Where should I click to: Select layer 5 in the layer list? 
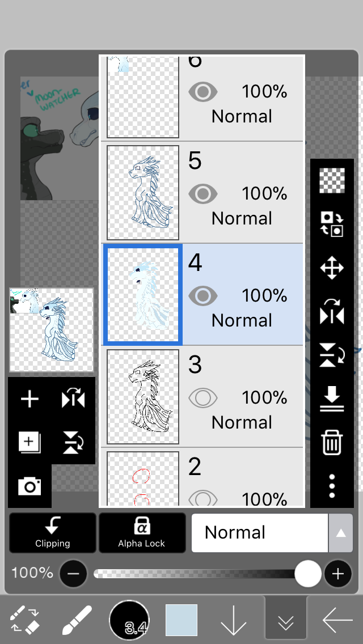[x=202, y=193]
